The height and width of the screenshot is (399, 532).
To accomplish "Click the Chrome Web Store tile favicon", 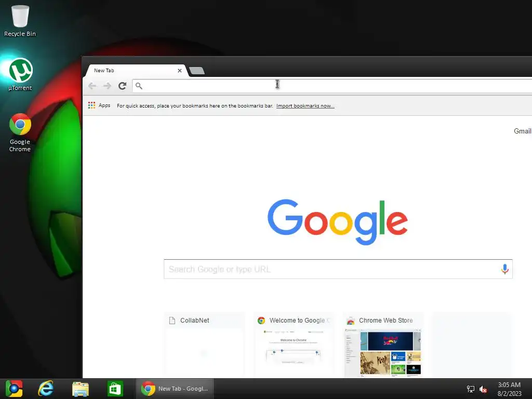I will pos(351,321).
